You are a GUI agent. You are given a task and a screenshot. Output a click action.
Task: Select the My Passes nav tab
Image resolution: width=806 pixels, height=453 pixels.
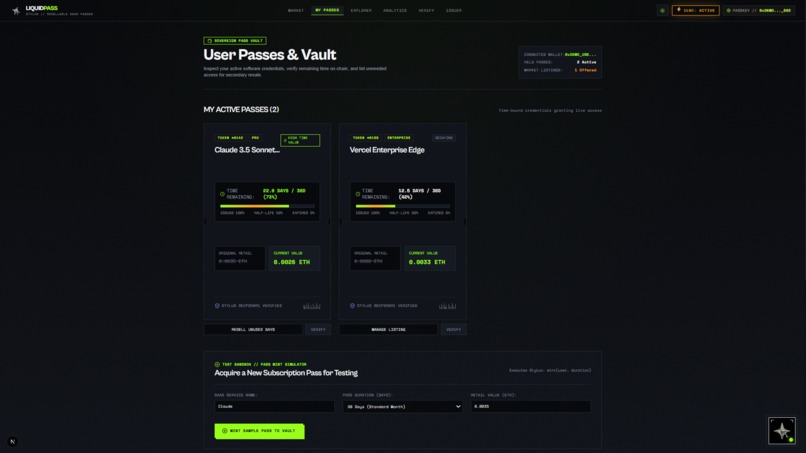coord(327,10)
